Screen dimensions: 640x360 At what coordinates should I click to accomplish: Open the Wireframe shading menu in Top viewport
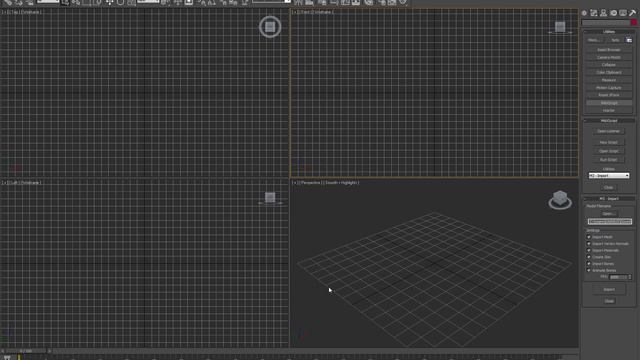tap(31, 12)
